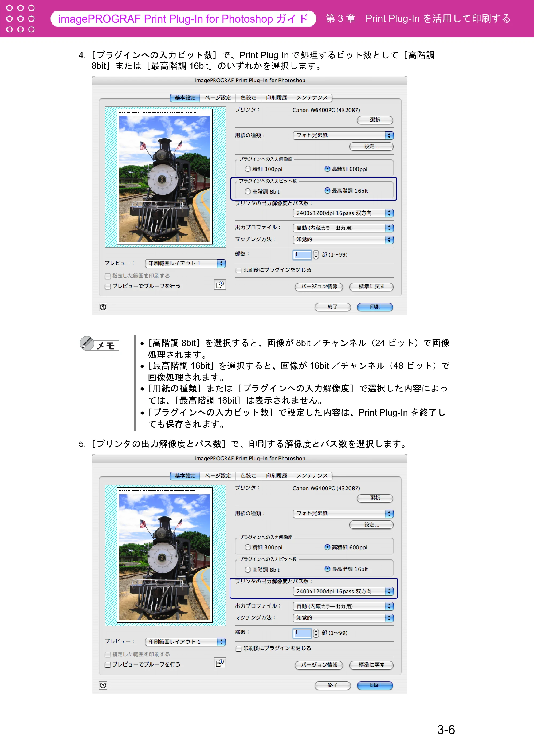Open 用紙の種類 dropdown in upper dialog
This screenshot has height=756, width=534.
pyautogui.click(x=343, y=135)
